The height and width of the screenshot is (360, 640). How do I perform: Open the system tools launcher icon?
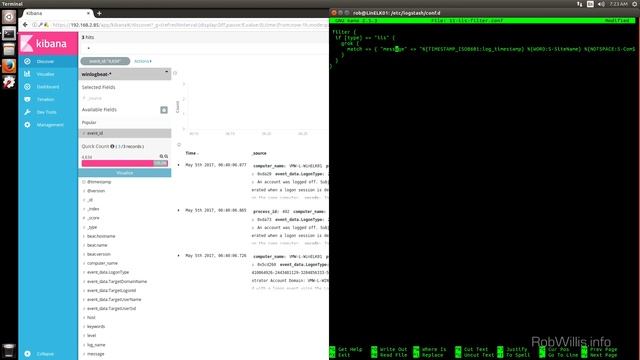(x=9, y=82)
